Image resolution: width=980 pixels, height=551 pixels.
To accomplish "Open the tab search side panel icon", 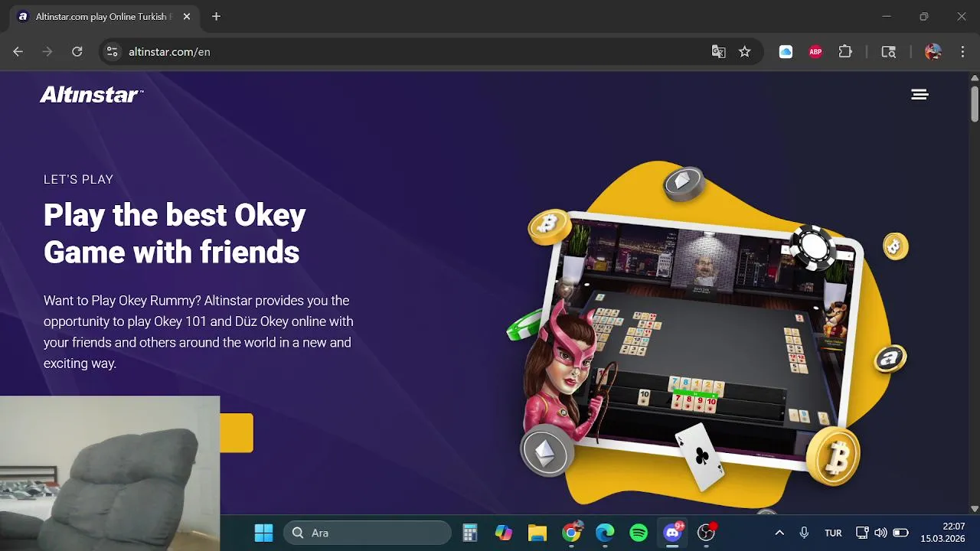I will click(x=888, y=51).
